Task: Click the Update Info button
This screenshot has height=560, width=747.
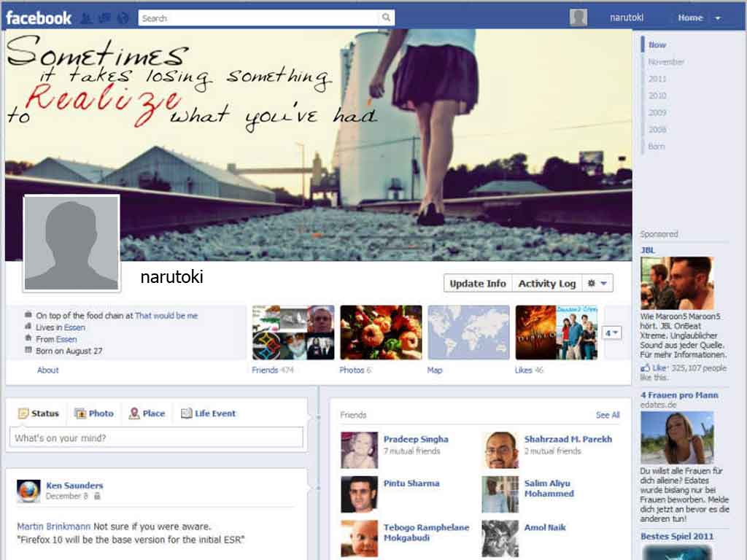Action: tap(477, 284)
